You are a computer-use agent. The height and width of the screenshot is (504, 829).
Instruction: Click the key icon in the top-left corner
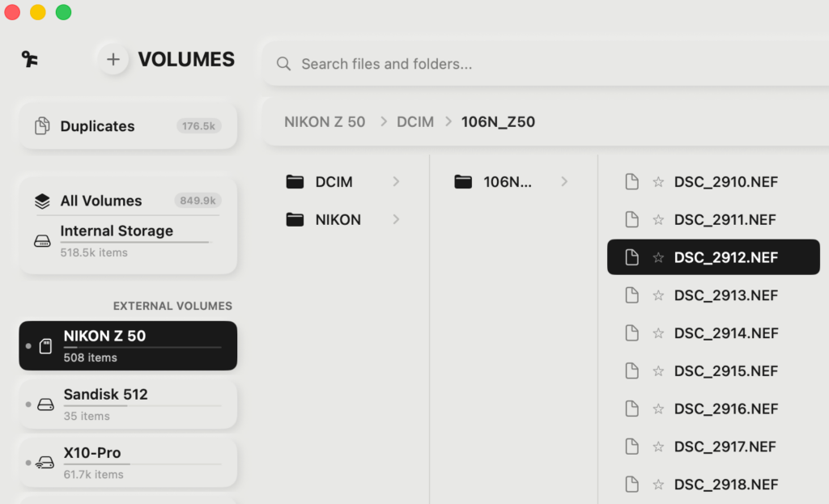pyautogui.click(x=29, y=58)
